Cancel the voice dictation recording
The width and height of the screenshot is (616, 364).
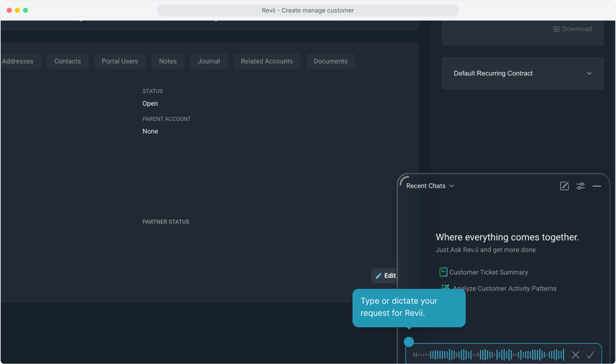(x=575, y=355)
